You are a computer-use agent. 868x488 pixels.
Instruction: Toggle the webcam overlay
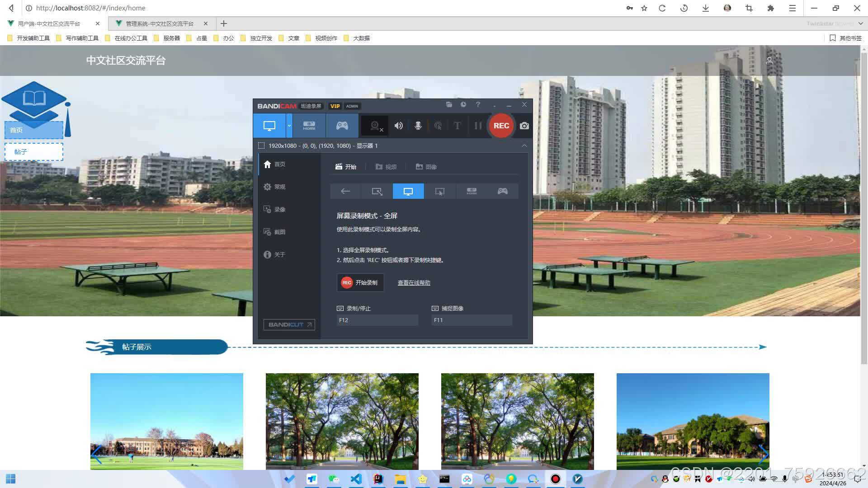tap(375, 126)
